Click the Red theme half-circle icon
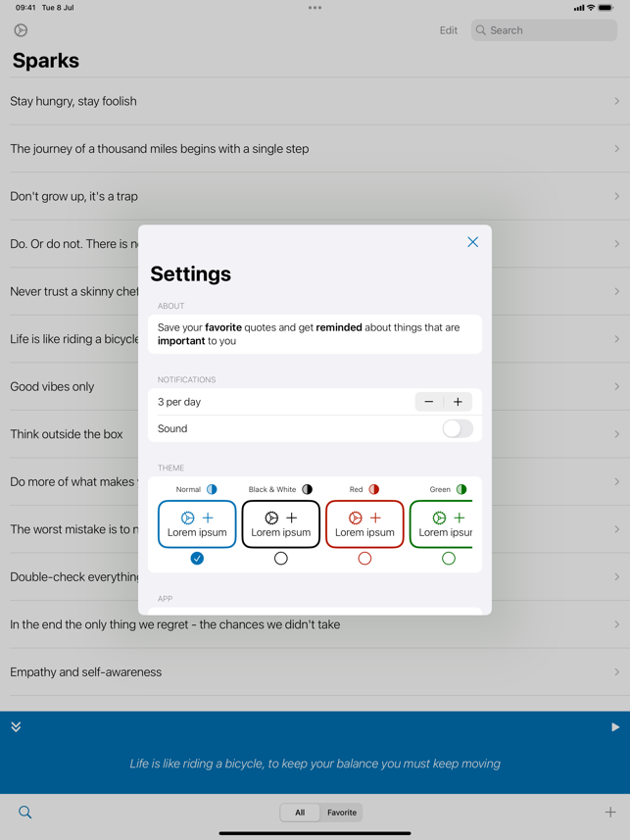 pyautogui.click(x=374, y=489)
